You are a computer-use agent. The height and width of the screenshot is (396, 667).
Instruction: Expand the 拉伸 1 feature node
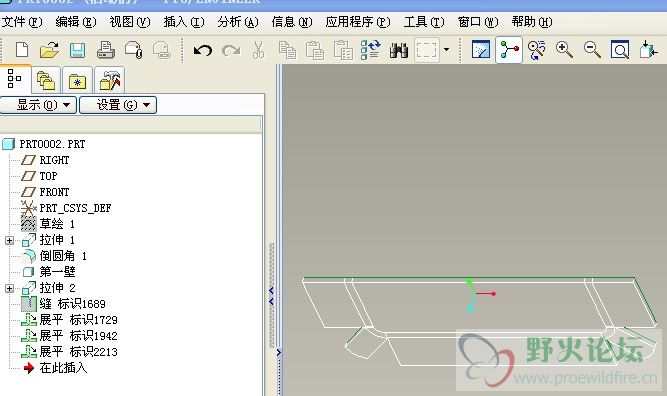9,240
